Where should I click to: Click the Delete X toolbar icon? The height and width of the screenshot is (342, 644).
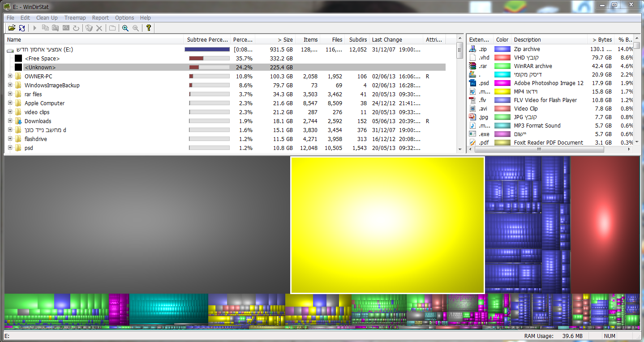[99, 28]
